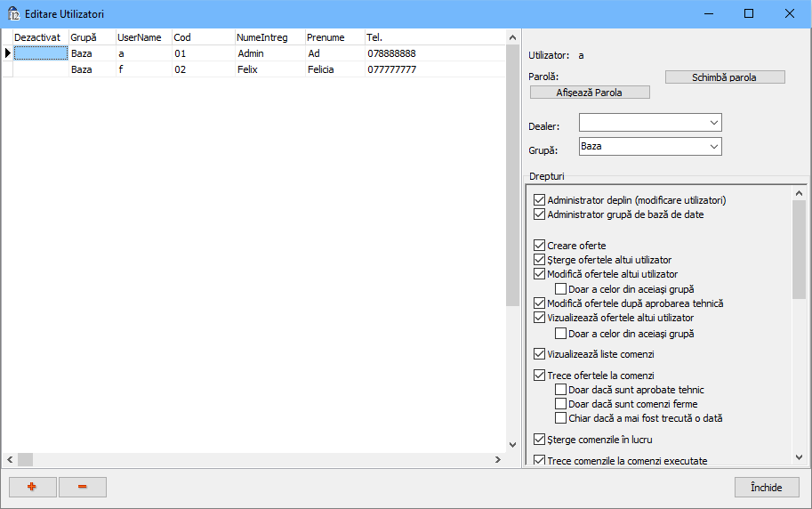Click Schimbă parola button
This screenshot has height=509, width=812.
point(724,77)
